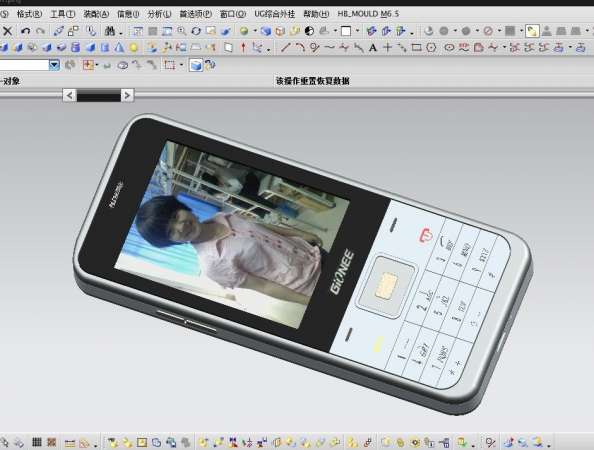Open dropdown next to green sphere icon

[x=255, y=31]
